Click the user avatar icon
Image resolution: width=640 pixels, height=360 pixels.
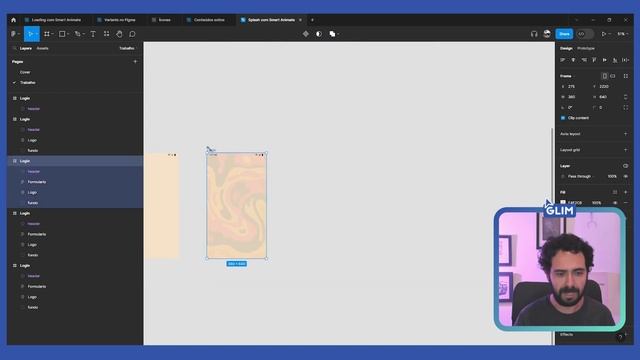click(x=547, y=33)
